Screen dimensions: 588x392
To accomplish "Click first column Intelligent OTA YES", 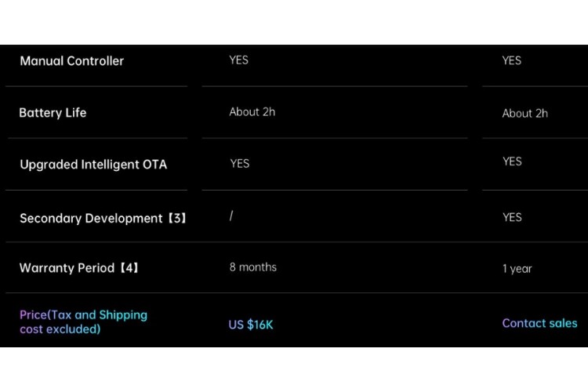I will coord(239,163).
